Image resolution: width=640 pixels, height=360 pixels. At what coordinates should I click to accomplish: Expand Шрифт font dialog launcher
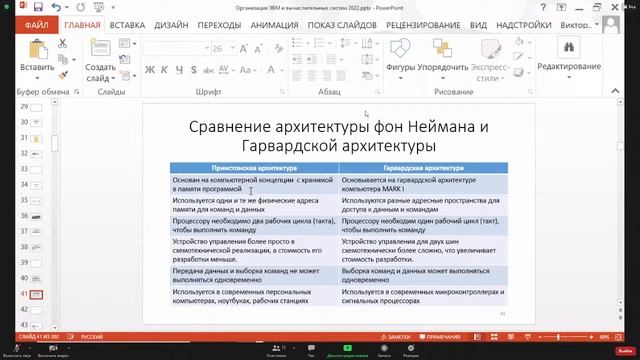tap(282, 92)
